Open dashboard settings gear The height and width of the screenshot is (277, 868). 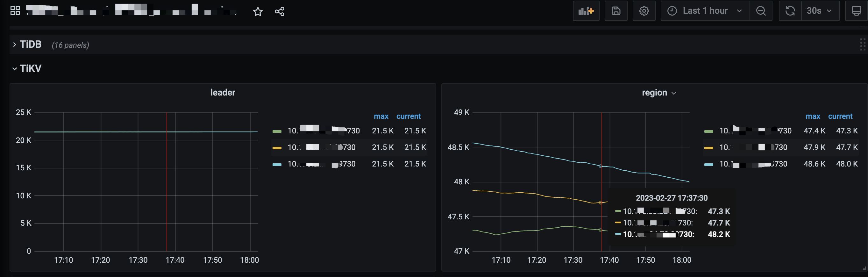(644, 11)
